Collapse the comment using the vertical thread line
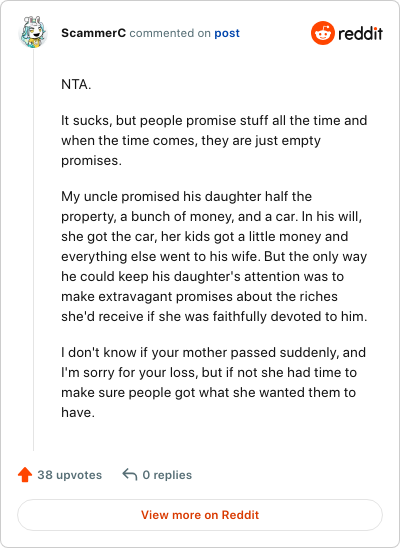The height and width of the screenshot is (548, 400). tap(34, 250)
